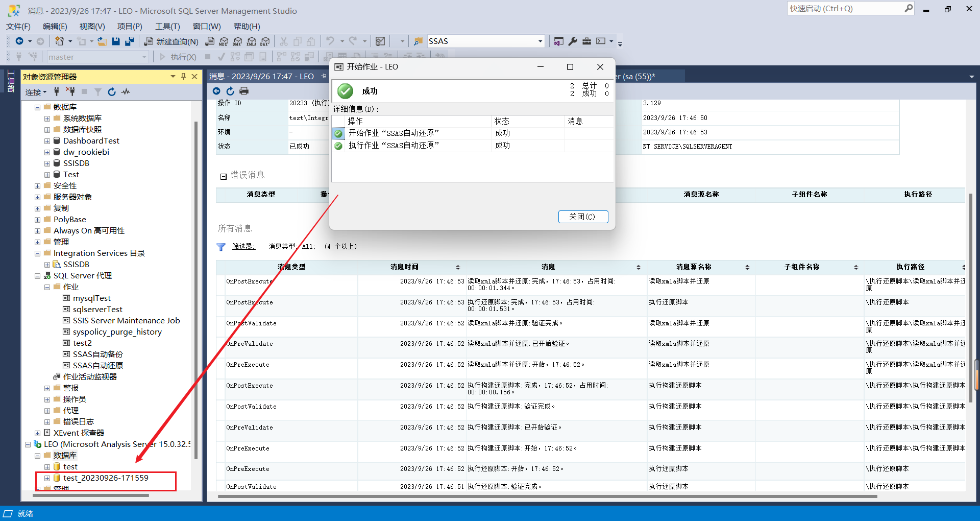Click the disconnect plug icon in Object Explorer
980x521 pixels.
coord(70,92)
